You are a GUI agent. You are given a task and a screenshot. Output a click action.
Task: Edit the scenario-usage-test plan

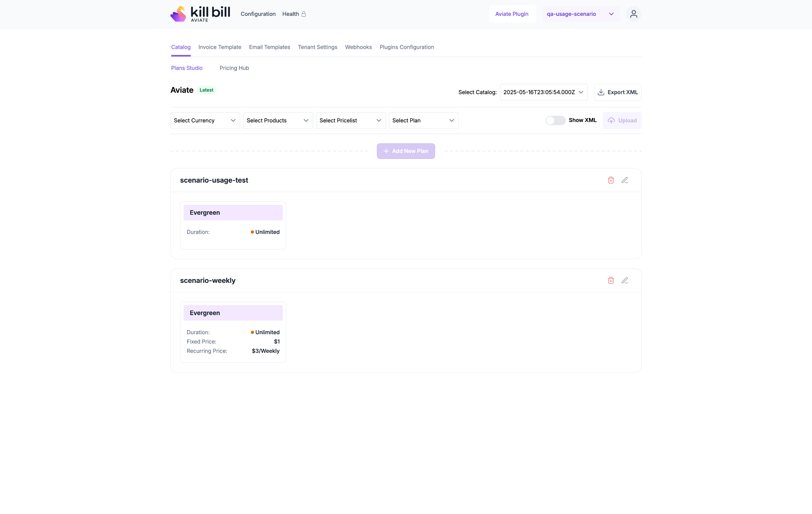tap(625, 180)
